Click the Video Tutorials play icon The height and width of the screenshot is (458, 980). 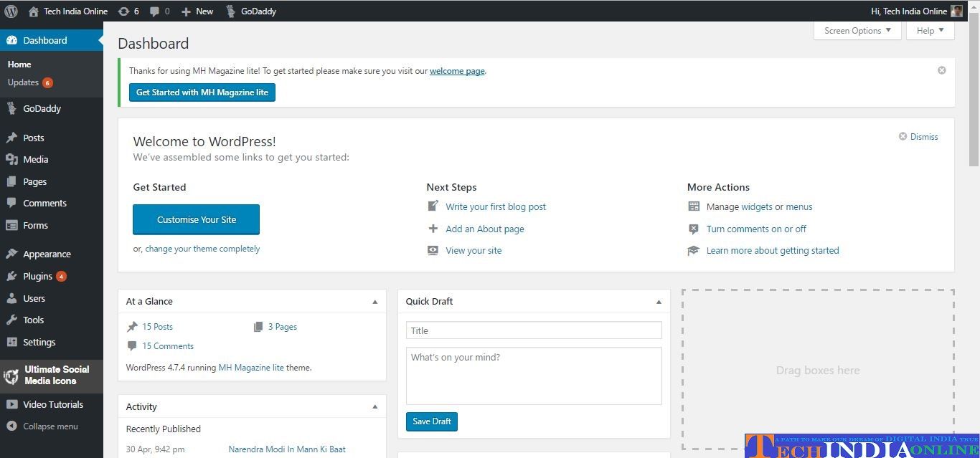click(x=11, y=404)
